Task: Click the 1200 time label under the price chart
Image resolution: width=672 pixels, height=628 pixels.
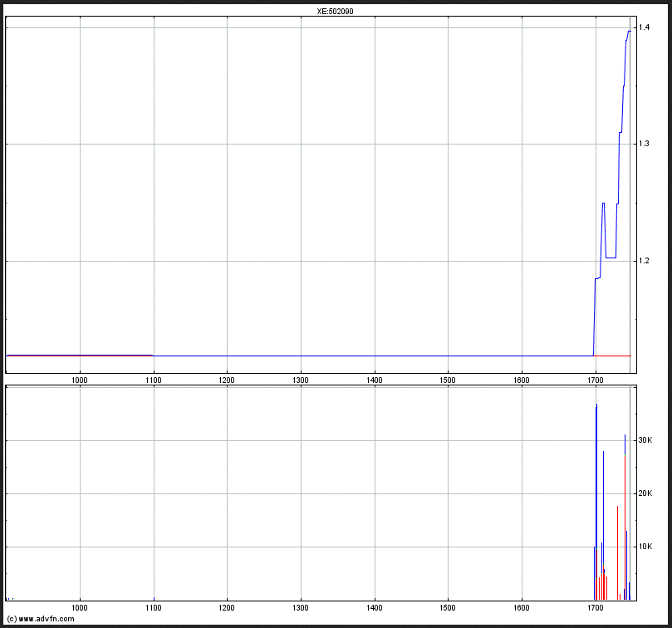Action: pyautogui.click(x=227, y=380)
